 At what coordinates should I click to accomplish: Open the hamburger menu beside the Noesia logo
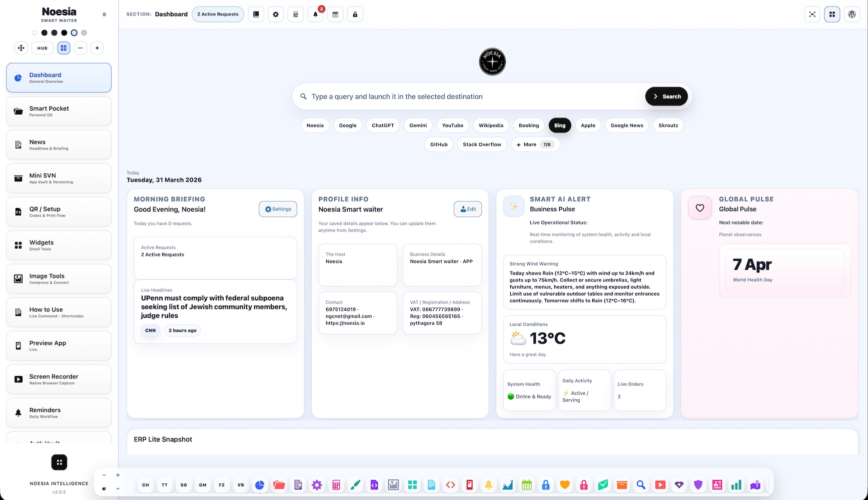[104, 14]
